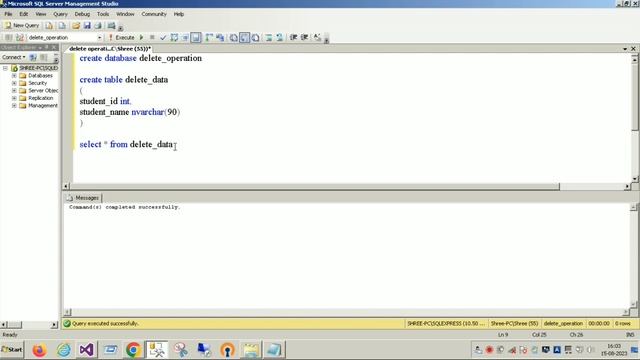Start debugging with green arrow
The height and width of the screenshot is (360, 640).
click(142, 38)
